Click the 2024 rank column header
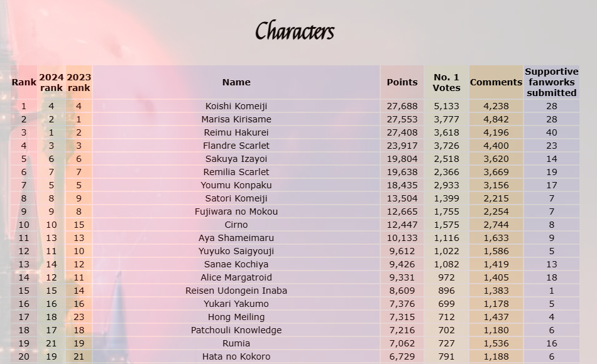The image size is (597, 364). (52, 82)
